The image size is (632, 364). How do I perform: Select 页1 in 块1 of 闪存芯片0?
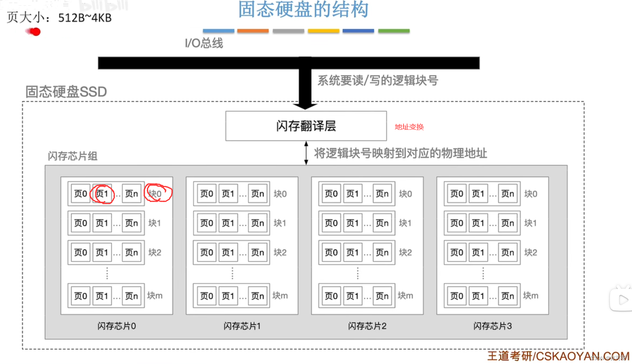[x=102, y=223]
